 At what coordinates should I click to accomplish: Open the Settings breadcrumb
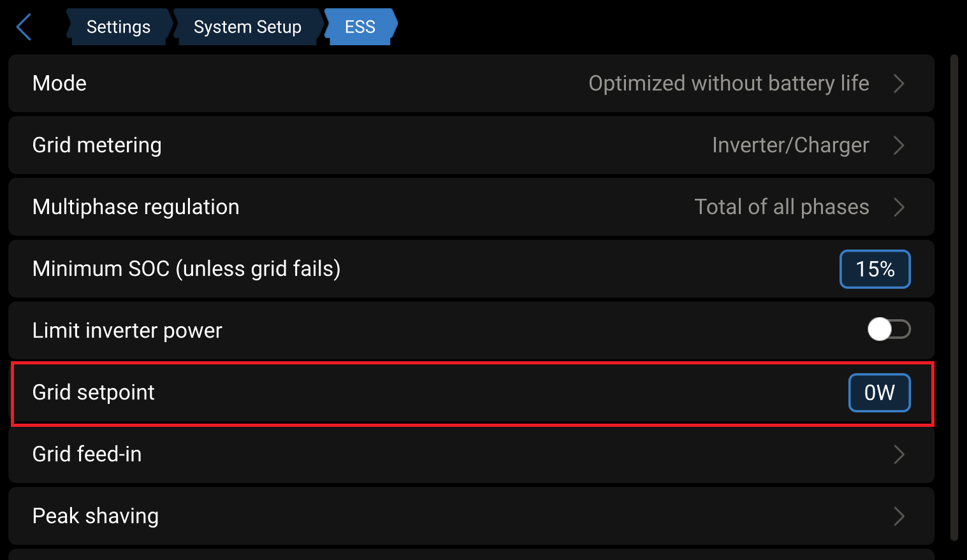(x=119, y=27)
